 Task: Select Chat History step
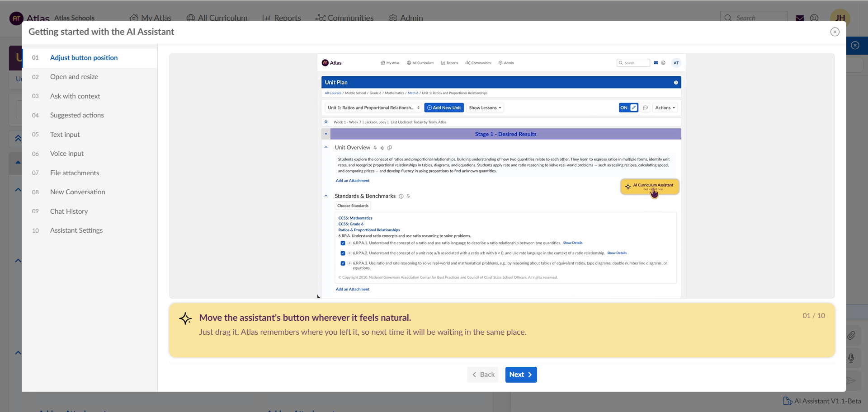click(90, 211)
